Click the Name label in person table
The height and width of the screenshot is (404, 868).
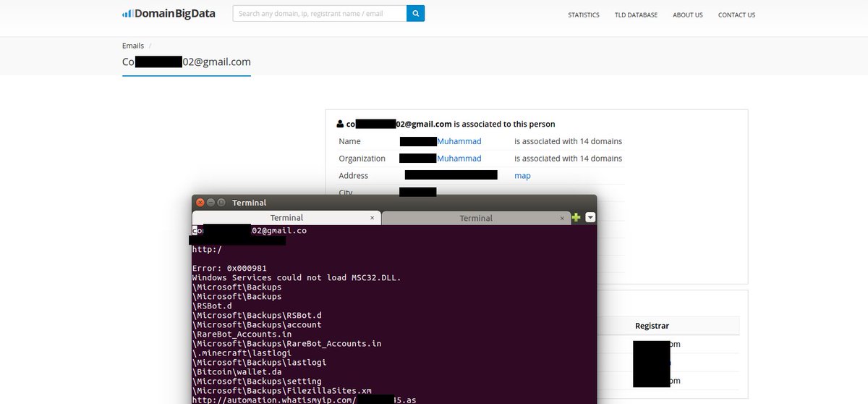coord(349,141)
